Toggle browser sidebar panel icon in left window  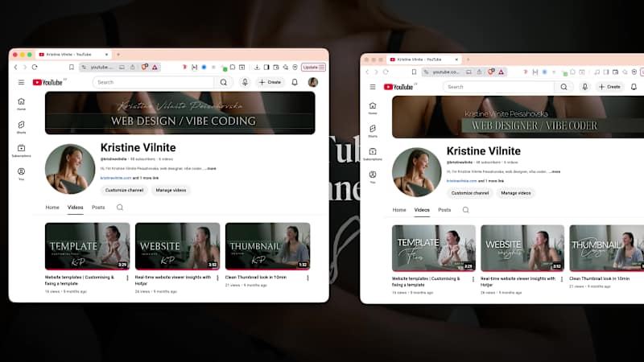266,68
